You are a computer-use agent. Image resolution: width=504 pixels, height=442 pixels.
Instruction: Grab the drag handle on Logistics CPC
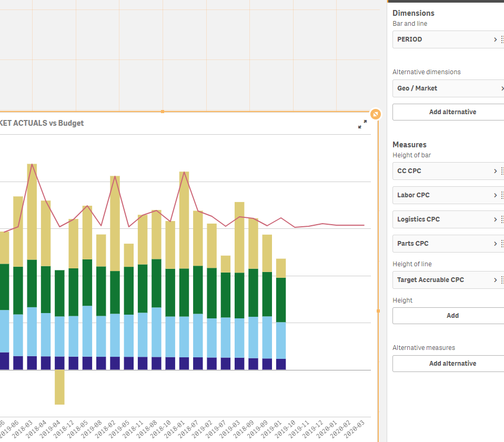click(502, 219)
